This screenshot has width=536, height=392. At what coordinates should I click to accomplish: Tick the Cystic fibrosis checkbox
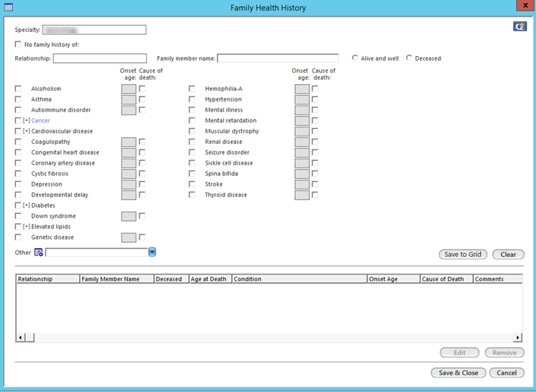18,174
